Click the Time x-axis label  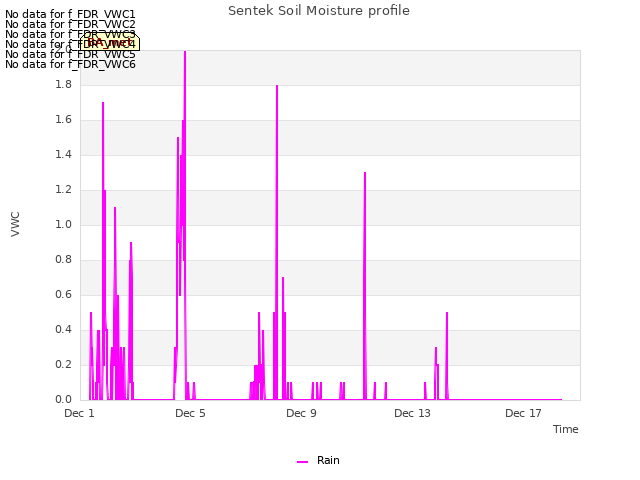click(x=566, y=429)
